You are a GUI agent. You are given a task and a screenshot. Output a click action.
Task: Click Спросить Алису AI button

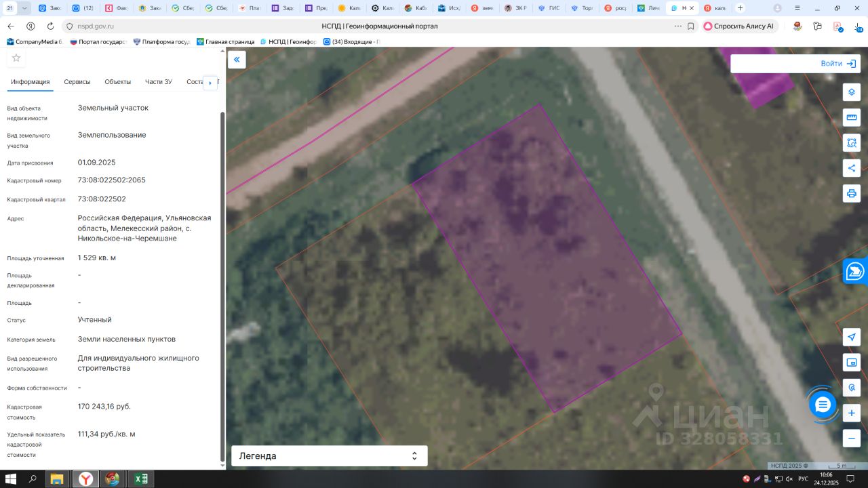pos(738,26)
